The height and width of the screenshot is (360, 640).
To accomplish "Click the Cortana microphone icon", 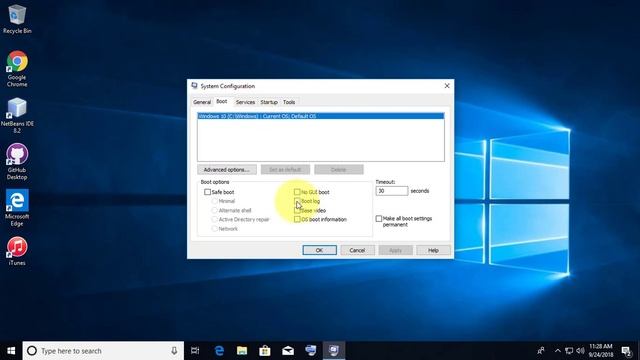I will pos(174,351).
